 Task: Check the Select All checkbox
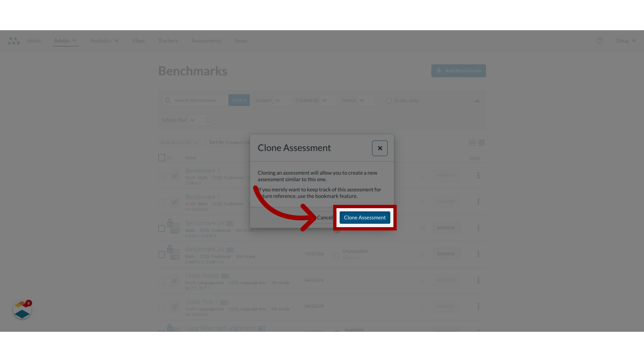tap(161, 158)
